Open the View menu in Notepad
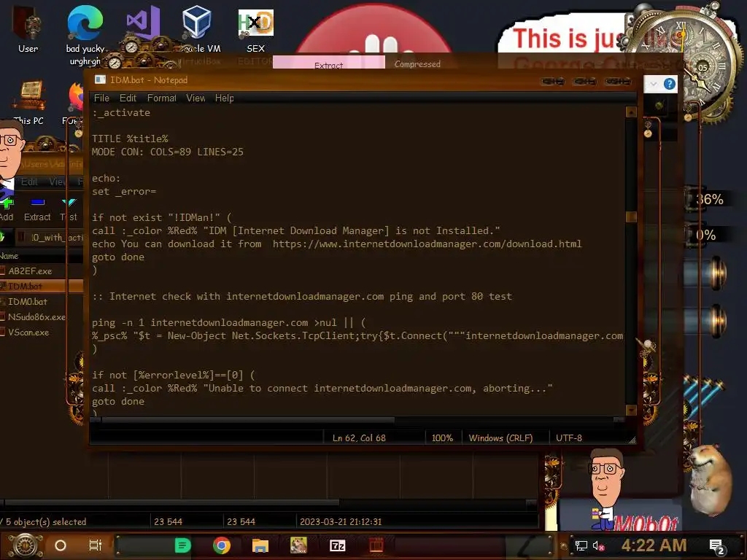The height and width of the screenshot is (560, 747). tap(196, 98)
